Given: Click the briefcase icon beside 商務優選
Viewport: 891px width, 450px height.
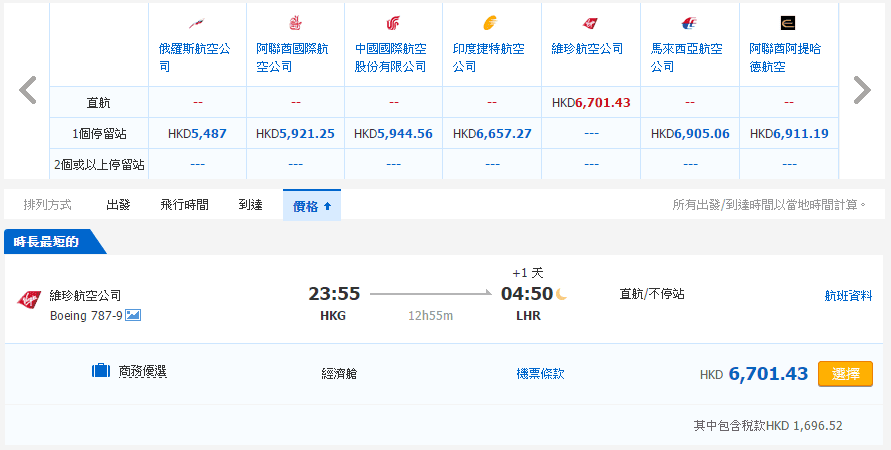Looking at the screenshot, I should point(100,372).
